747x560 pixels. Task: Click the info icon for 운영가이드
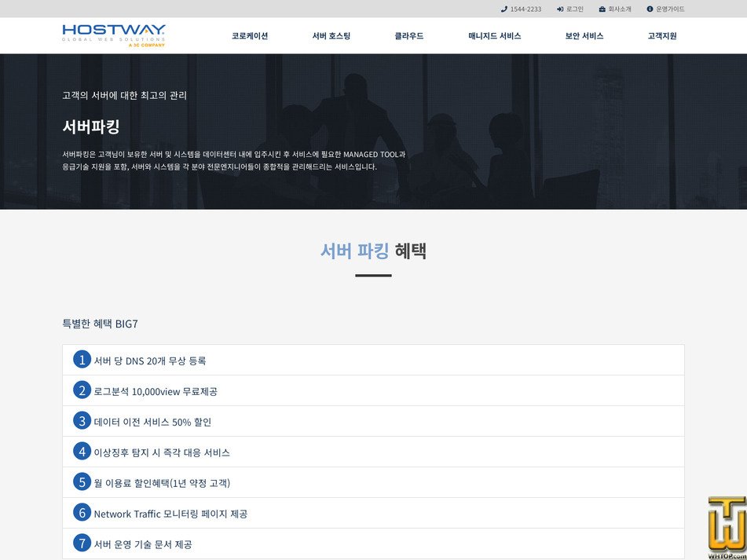[650, 9]
